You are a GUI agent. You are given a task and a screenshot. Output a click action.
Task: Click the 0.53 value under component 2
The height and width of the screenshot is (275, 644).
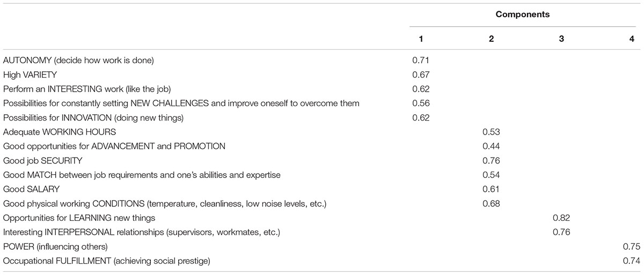point(491,132)
